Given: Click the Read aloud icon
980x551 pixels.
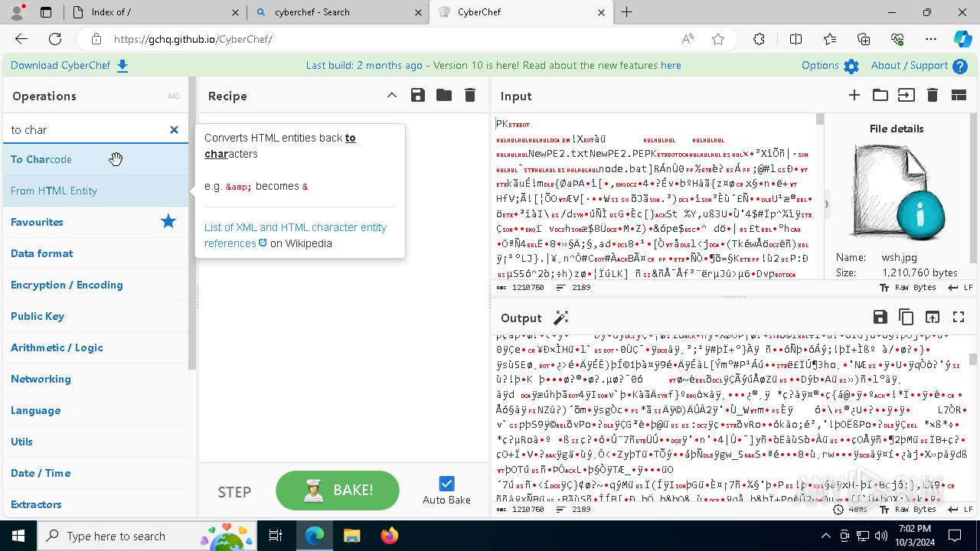Looking at the screenshot, I should coord(688,39).
